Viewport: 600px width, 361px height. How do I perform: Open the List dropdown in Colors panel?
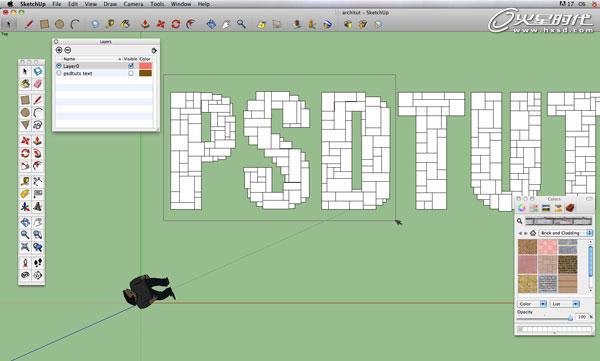pos(565,304)
